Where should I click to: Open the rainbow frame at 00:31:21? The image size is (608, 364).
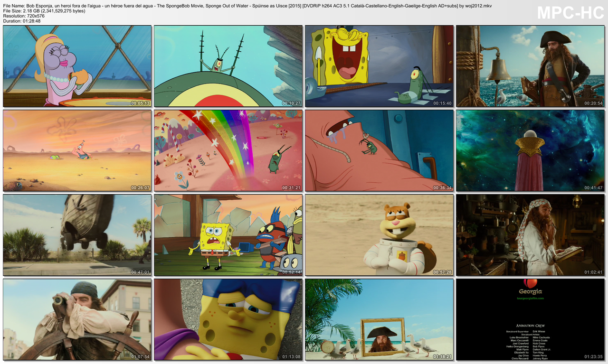pyautogui.click(x=228, y=150)
